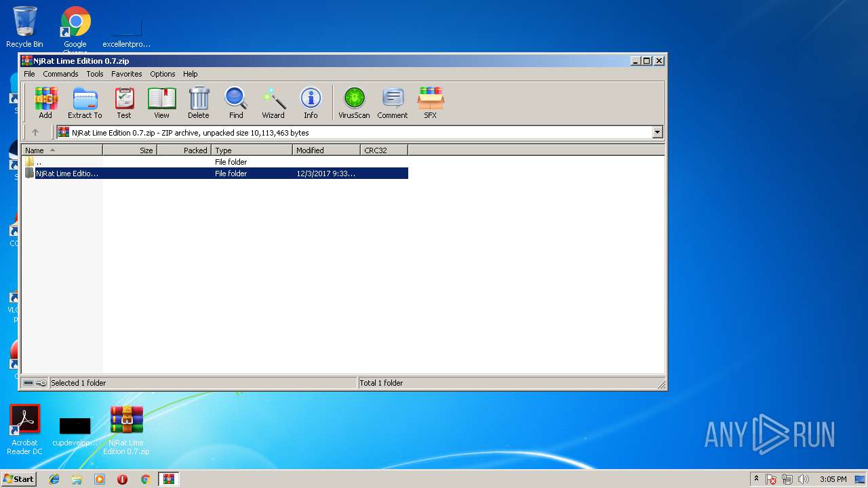Open the Comment tool
Image resolution: width=868 pixels, height=488 pixels.
pos(393,103)
